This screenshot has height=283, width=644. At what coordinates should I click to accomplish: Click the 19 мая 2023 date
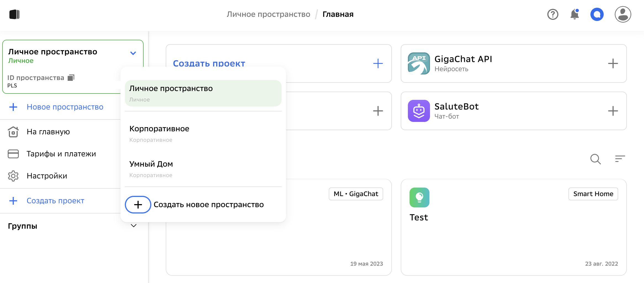366,264
